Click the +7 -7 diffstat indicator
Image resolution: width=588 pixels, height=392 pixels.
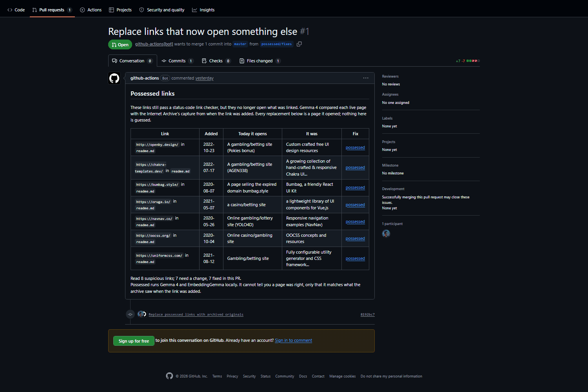click(468, 61)
